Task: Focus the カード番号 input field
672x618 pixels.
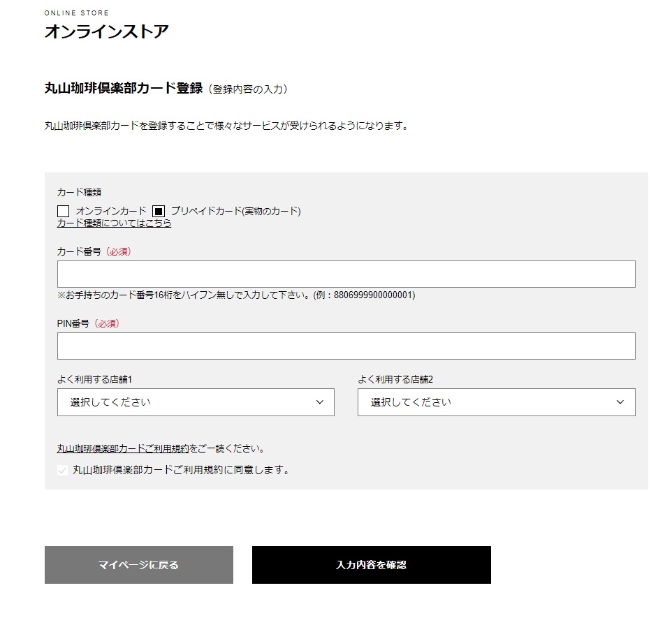Action: [346, 274]
